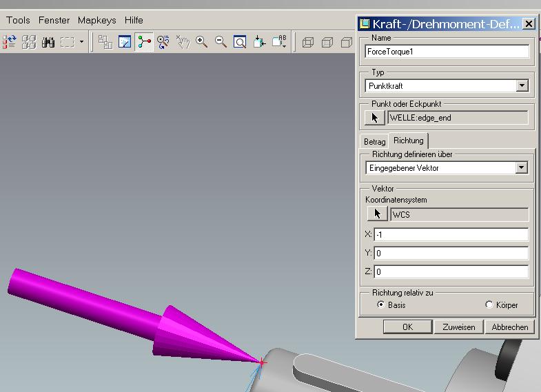Click the dashed selection box icon

tap(68, 42)
